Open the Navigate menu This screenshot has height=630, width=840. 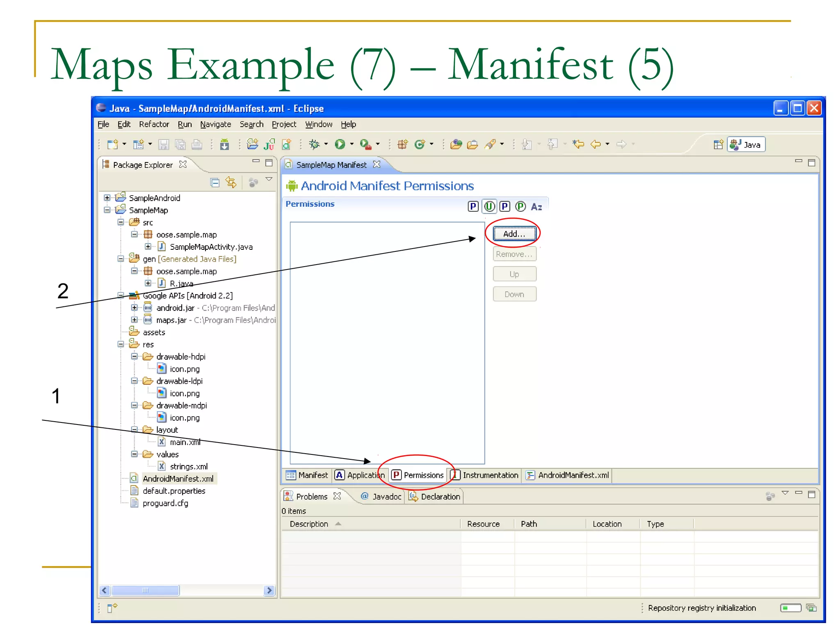click(215, 124)
